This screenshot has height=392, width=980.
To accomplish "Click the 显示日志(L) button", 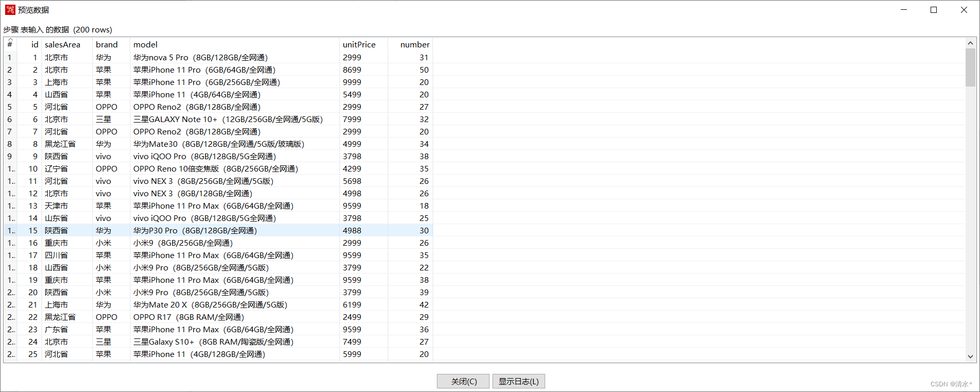I will pyautogui.click(x=518, y=381).
